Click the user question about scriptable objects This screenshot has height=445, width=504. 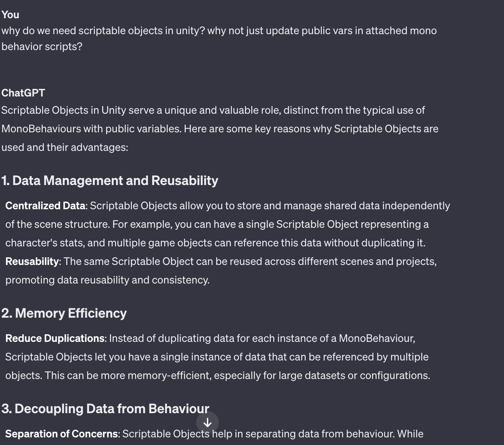pyautogui.click(x=219, y=31)
